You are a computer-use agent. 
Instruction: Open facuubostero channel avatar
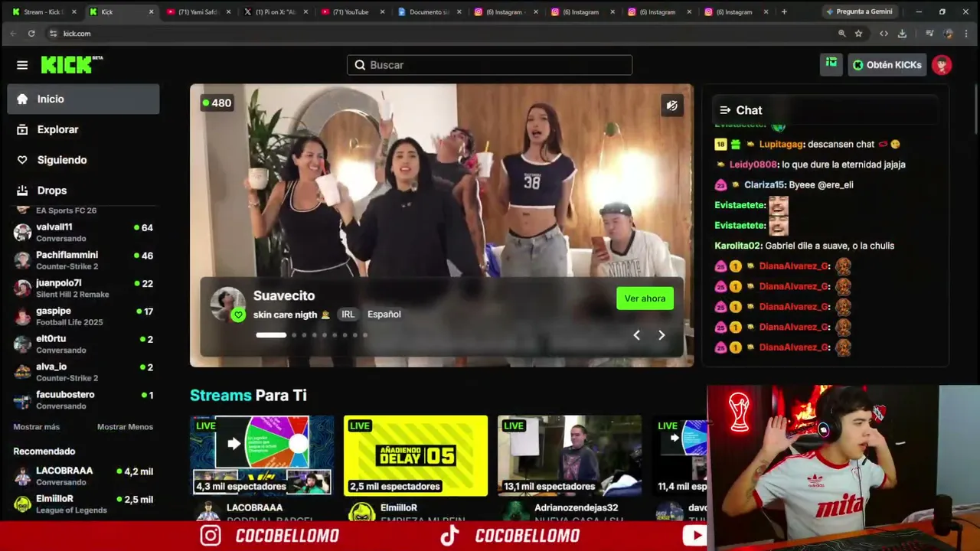tap(23, 399)
